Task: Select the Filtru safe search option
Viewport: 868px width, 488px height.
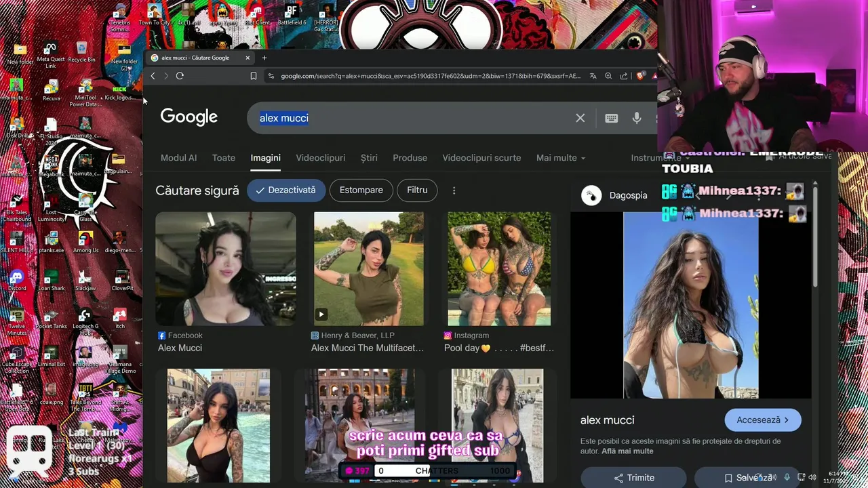Action: coord(417,190)
